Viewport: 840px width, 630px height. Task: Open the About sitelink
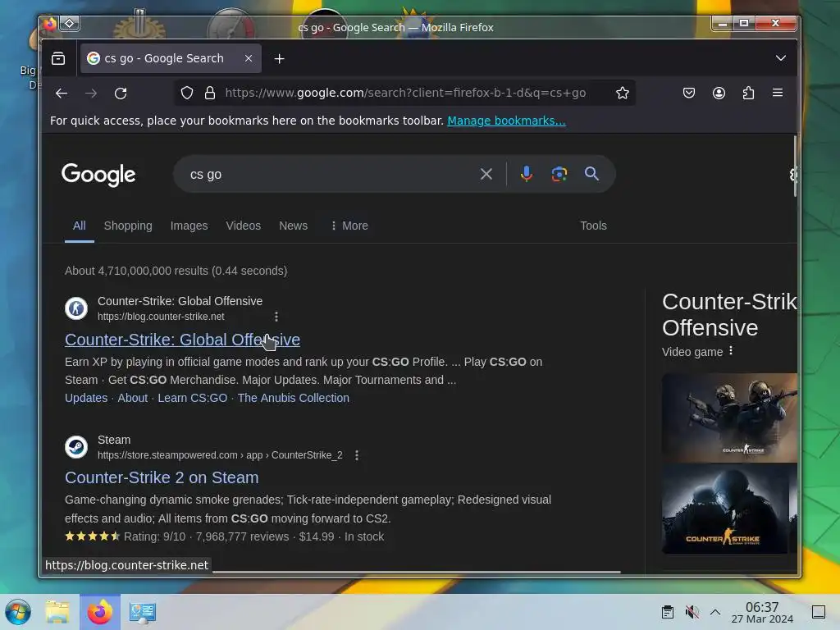pyautogui.click(x=132, y=398)
